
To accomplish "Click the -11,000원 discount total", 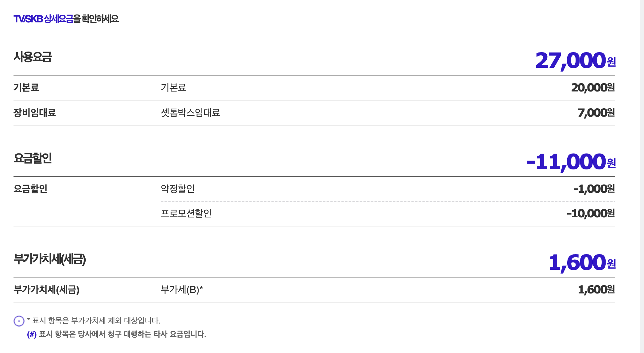I will (571, 162).
